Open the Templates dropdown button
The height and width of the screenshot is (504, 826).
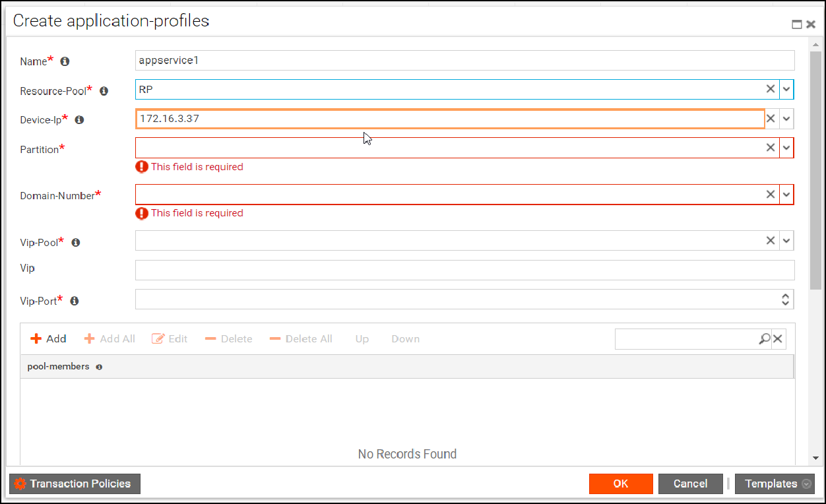click(775, 484)
